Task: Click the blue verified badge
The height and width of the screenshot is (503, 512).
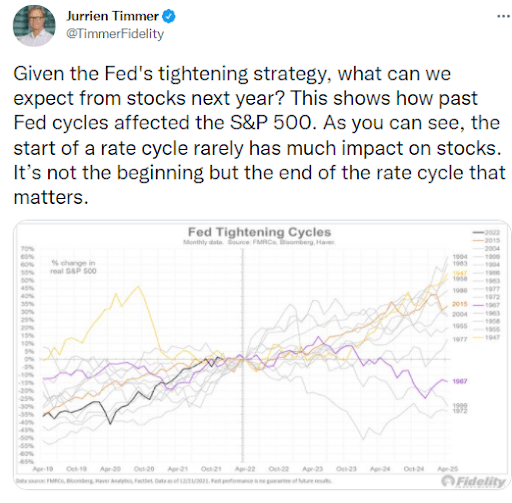Action: click(169, 16)
